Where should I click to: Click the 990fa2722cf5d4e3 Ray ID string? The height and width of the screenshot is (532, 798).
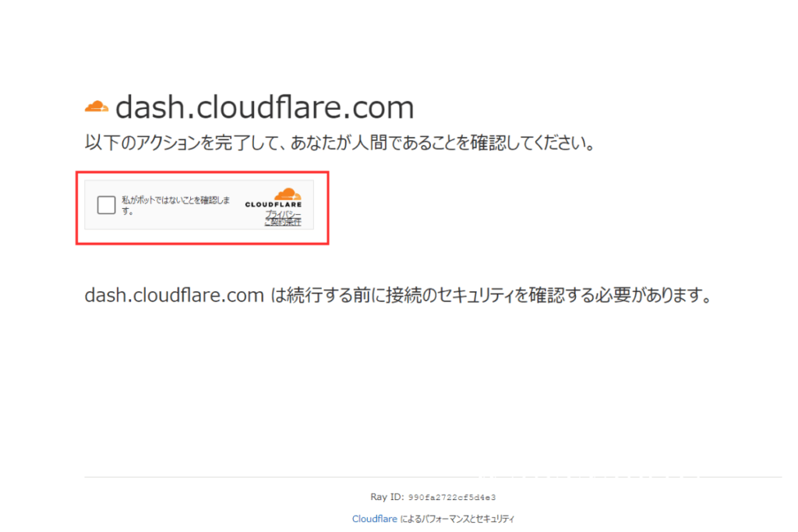tap(452, 496)
